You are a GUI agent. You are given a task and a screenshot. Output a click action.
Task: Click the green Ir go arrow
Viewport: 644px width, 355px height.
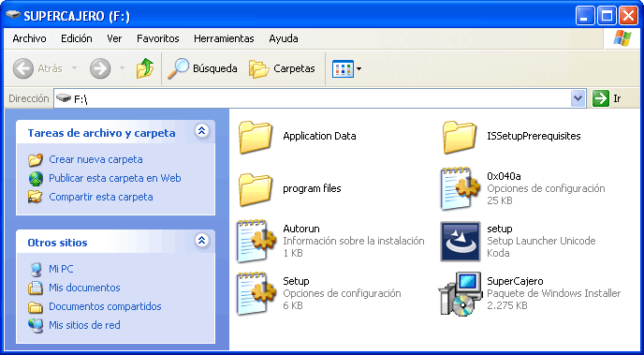(x=600, y=98)
